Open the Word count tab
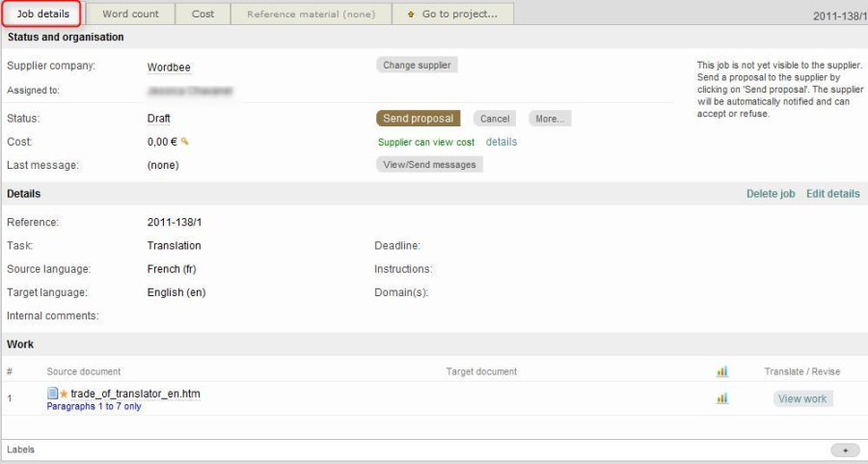This screenshot has width=868, height=464. pyautogui.click(x=130, y=14)
